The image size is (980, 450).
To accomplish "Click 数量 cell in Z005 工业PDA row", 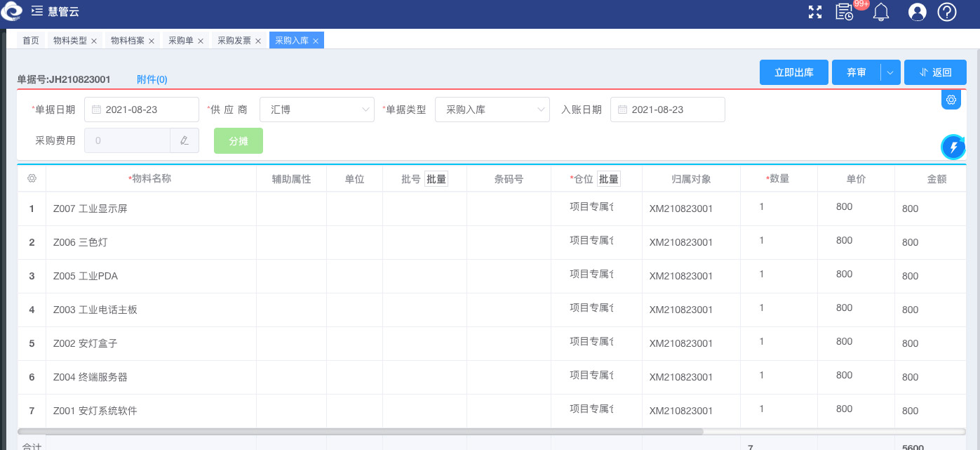I will [779, 276].
